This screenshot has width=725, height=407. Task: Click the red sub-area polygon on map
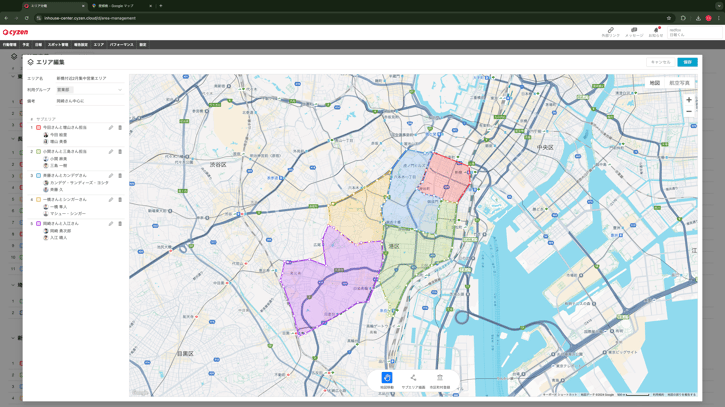[x=446, y=178]
